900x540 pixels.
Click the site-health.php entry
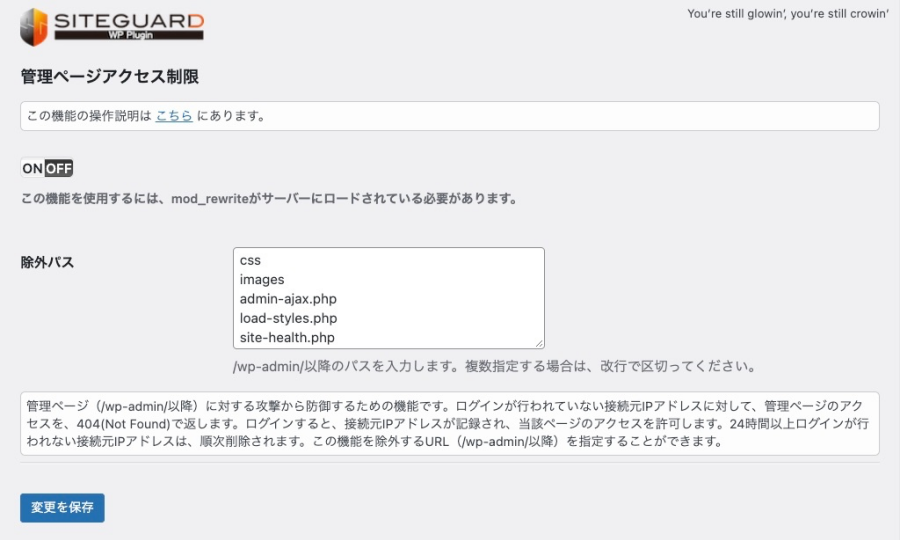tap(287, 337)
